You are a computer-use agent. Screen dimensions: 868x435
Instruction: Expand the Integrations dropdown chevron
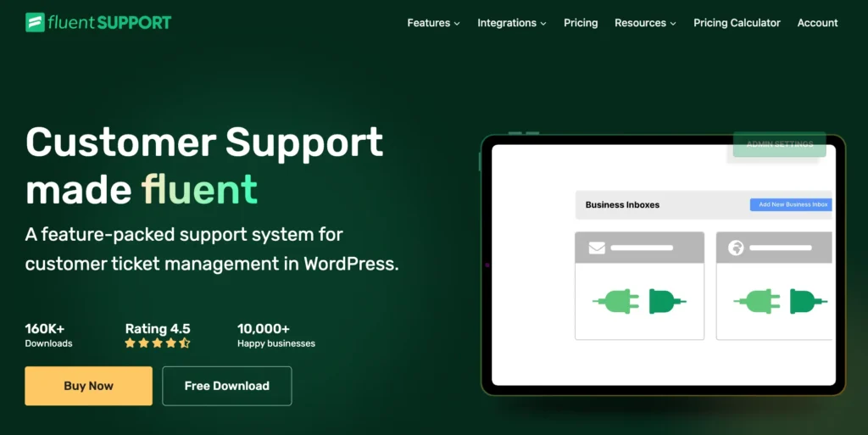(x=543, y=24)
